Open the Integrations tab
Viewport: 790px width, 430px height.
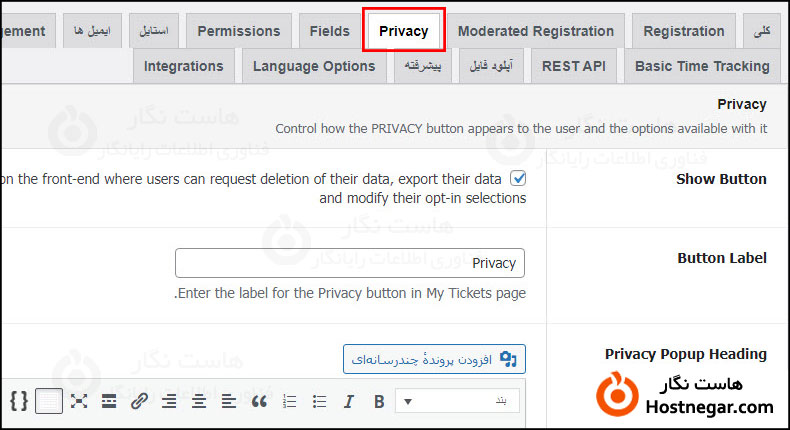(184, 67)
